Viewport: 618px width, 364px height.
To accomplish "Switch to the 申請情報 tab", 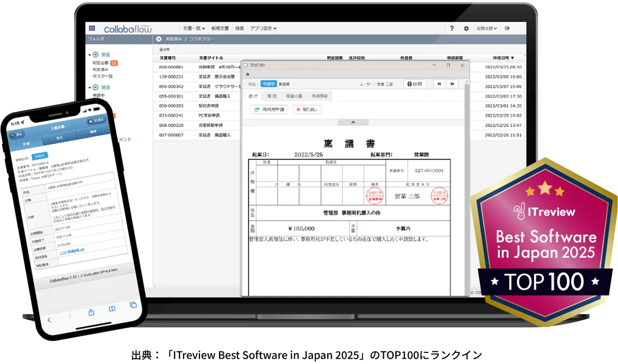I will click(320, 96).
